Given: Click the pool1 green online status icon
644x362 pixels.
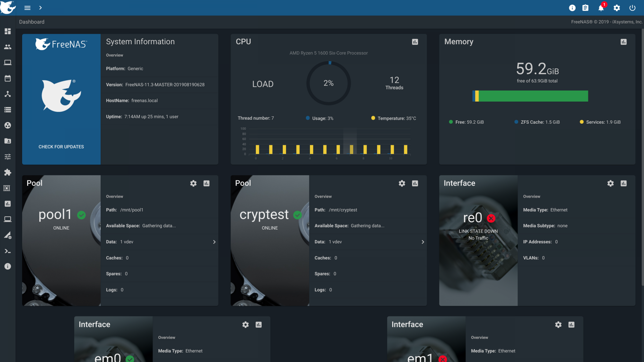Looking at the screenshot, I should click(82, 215).
